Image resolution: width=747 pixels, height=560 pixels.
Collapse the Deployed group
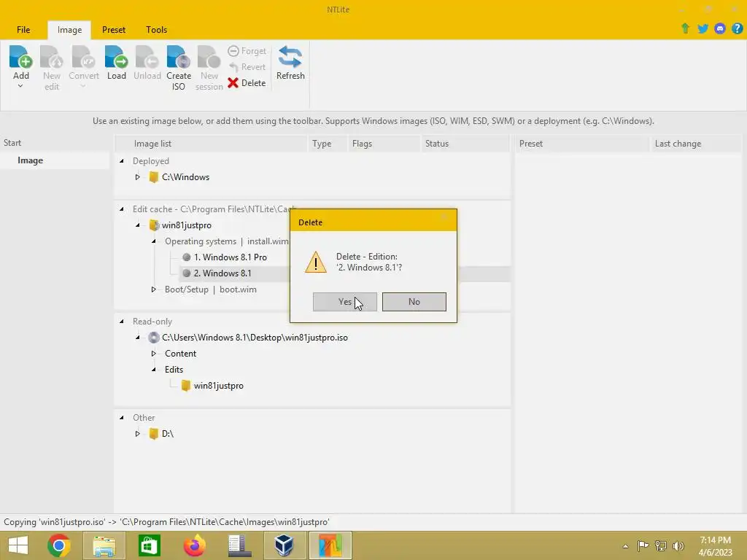click(x=122, y=161)
